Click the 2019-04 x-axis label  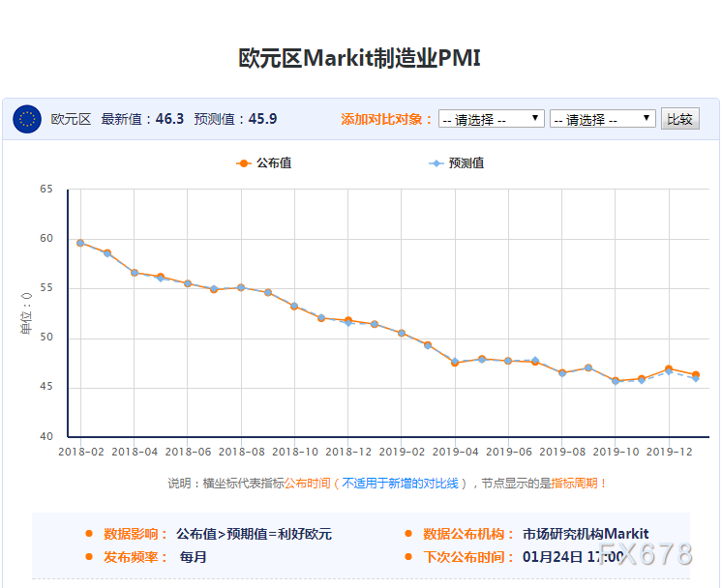click(455, 452)
